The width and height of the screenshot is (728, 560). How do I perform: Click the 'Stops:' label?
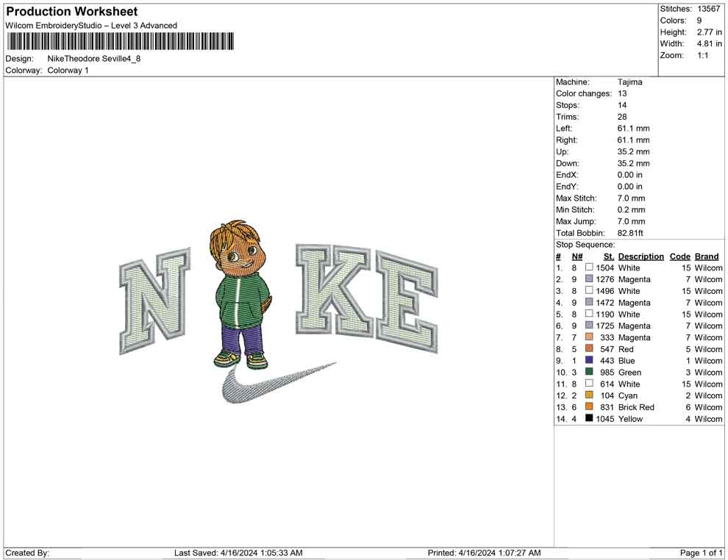568,105
